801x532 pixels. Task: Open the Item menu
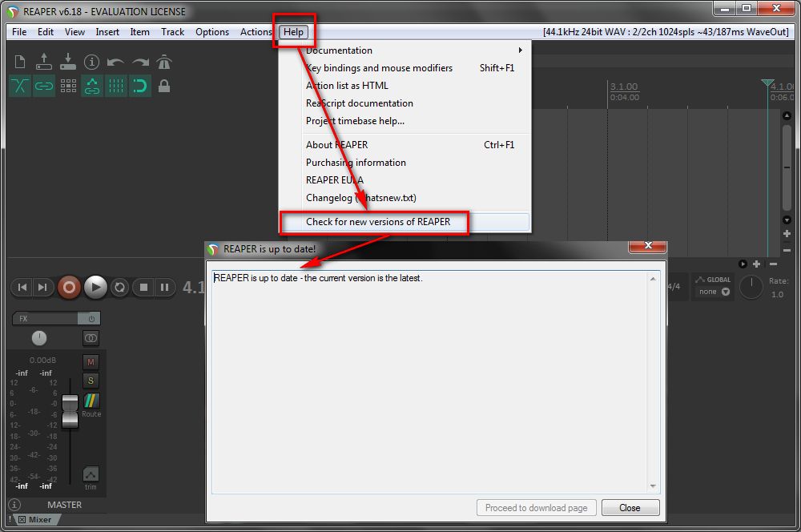pyautogui.click(x=139, y=32)
